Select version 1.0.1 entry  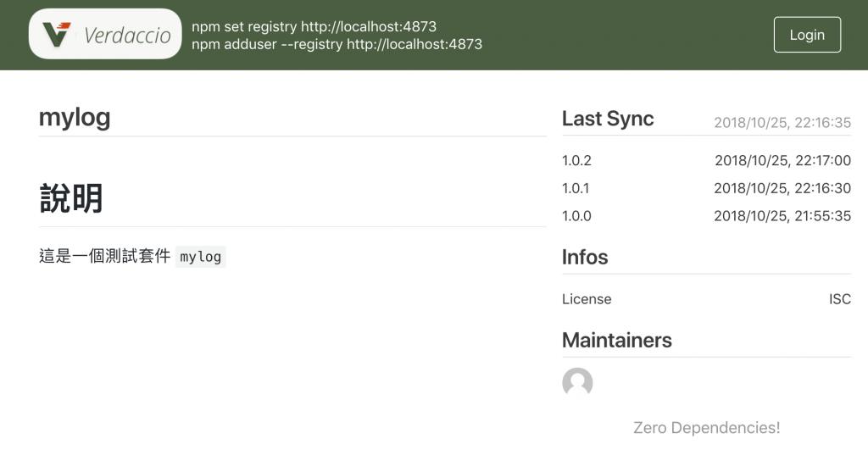(x=576, y=188)
